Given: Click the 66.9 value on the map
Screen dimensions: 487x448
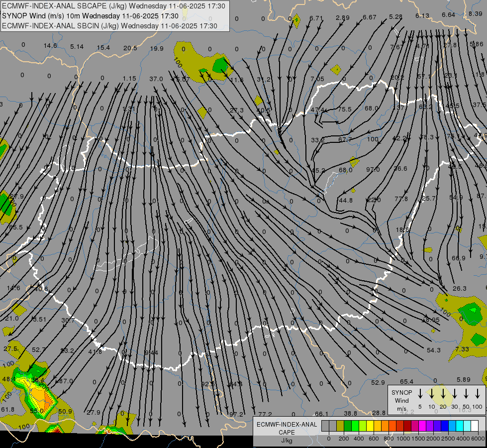Looking at the screenshot, I should [x=459, y=258].
